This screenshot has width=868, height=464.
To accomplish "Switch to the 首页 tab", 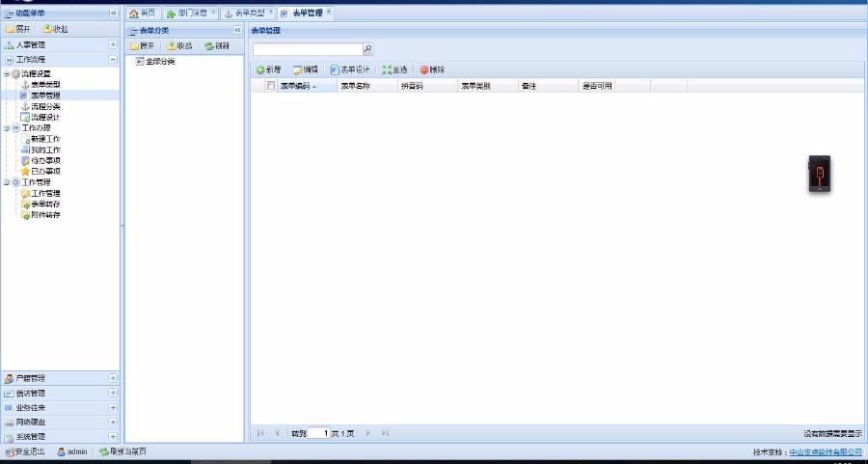I will (x=143, y=14).
